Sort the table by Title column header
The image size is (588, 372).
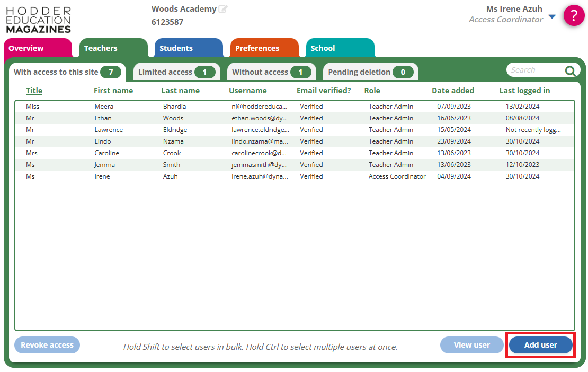34,91
